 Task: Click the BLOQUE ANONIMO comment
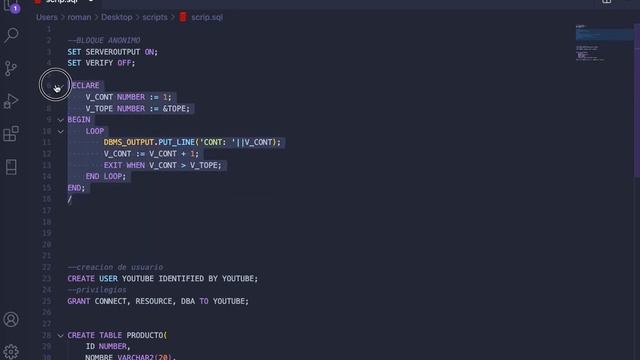coord(104,40)
